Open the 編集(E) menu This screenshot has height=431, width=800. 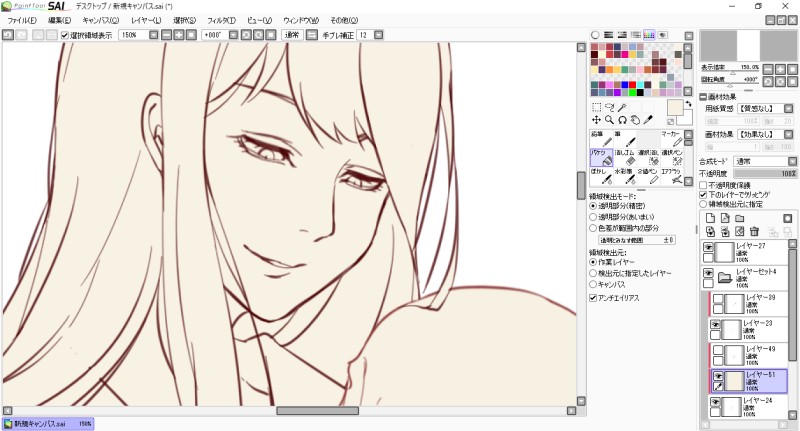point(59,20)
